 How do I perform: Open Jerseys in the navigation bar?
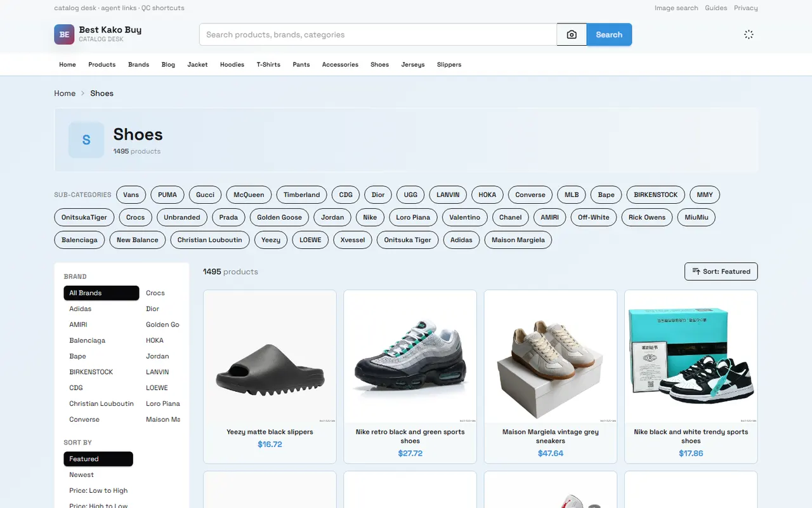pyautogui.click(x=413, y=65)
